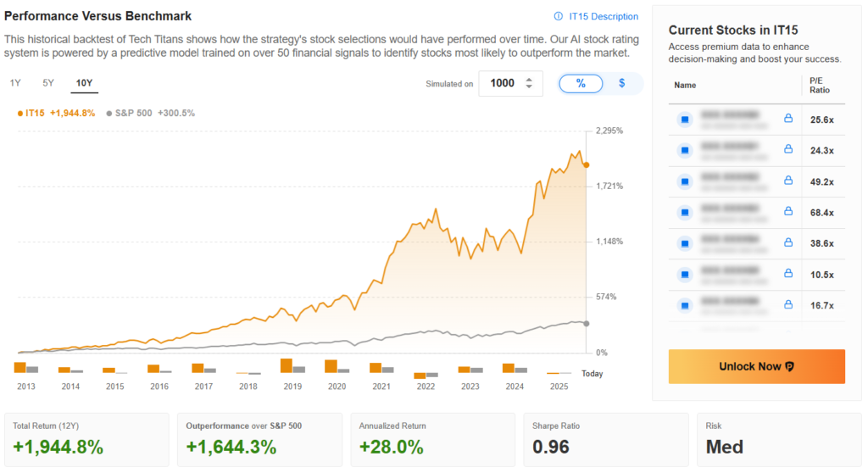Click the lock icon beside 16.7x ratio

[787, 304]
